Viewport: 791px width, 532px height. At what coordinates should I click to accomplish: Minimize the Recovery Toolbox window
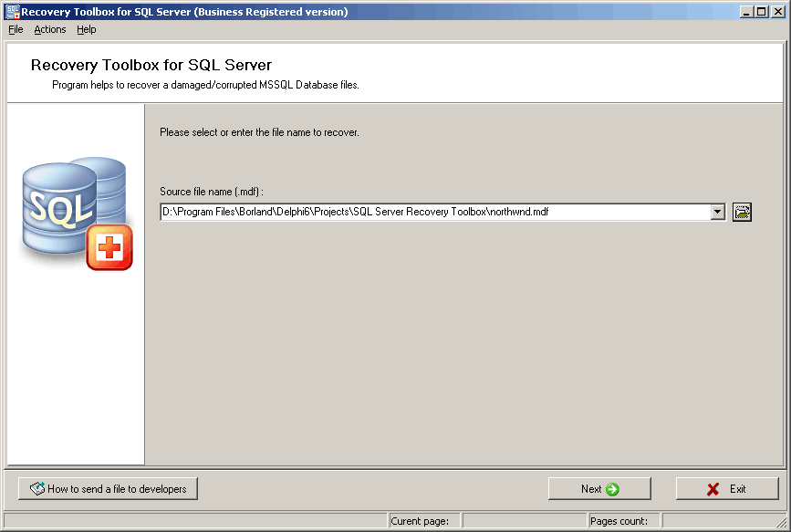[x=746, y=12]
